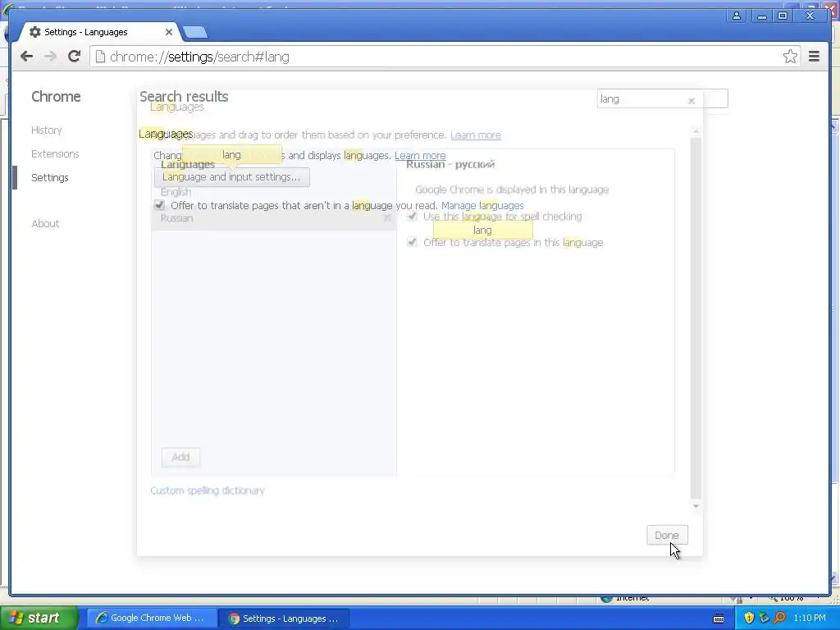The image size is (840, 630).
Task: Select English in the languages list
Action: [x=273, y=192]
